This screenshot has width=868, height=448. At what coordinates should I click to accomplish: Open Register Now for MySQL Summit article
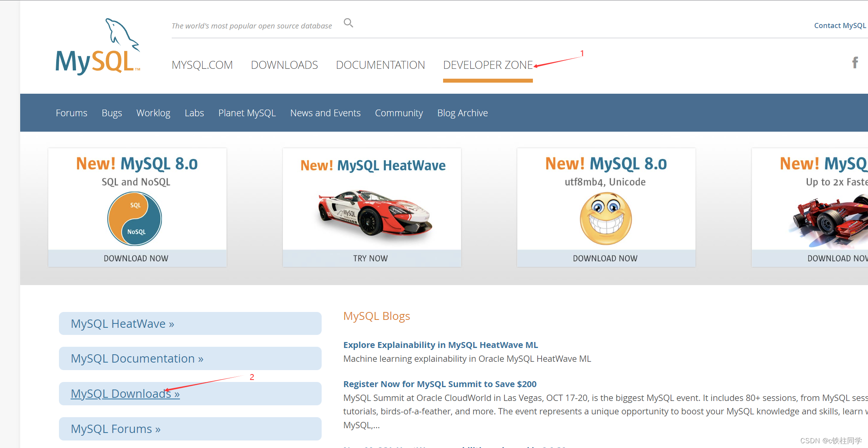click(440, 384)
